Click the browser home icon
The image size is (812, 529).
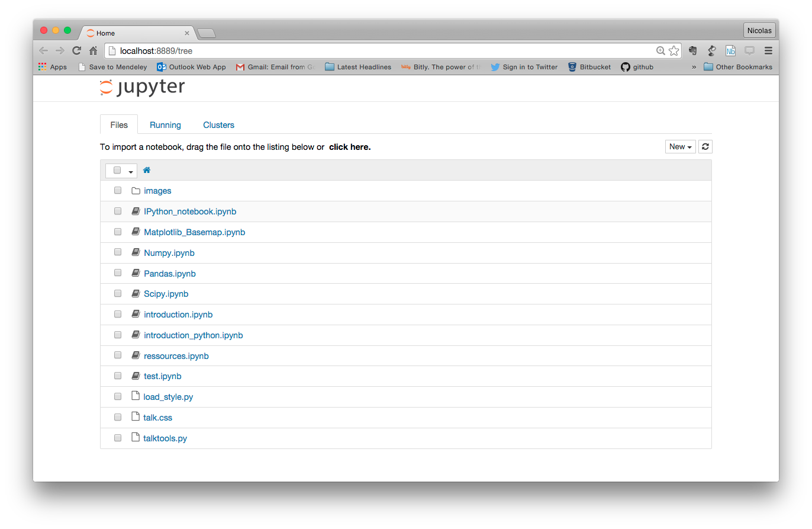point(93,50)
